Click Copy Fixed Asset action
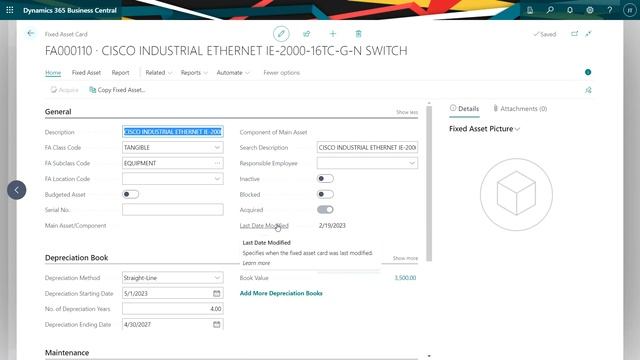This screenshot has width=640, height=360. pos(117,90)
